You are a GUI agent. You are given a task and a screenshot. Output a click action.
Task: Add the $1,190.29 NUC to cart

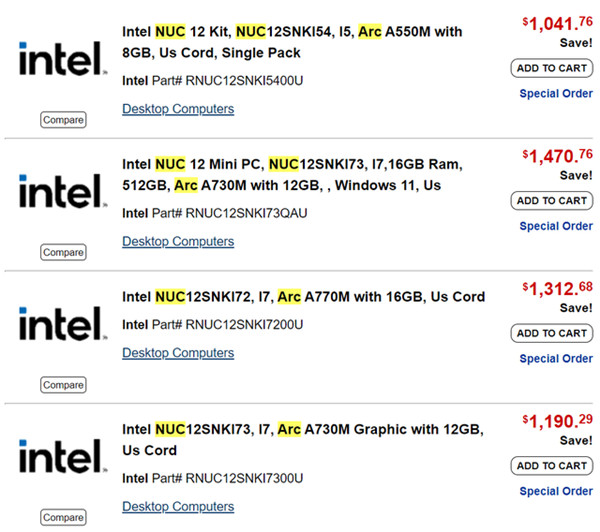551,465
